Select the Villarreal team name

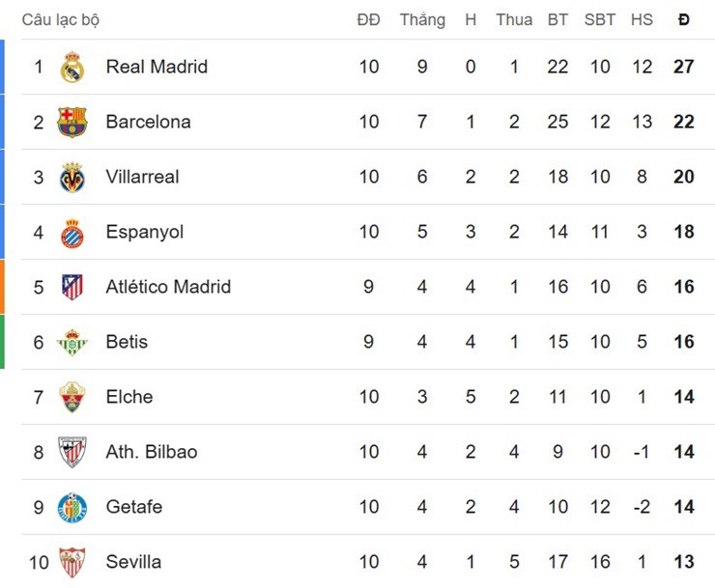click(x=142, y=177)
